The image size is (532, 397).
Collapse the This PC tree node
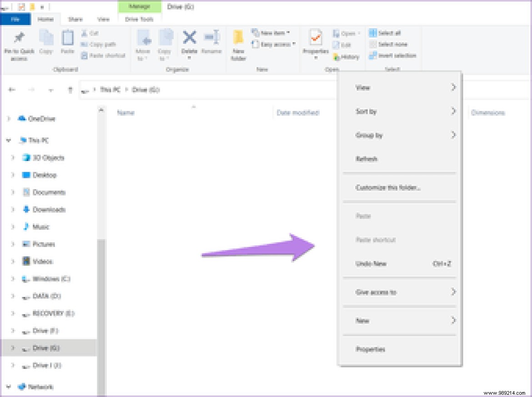(8, 141)
